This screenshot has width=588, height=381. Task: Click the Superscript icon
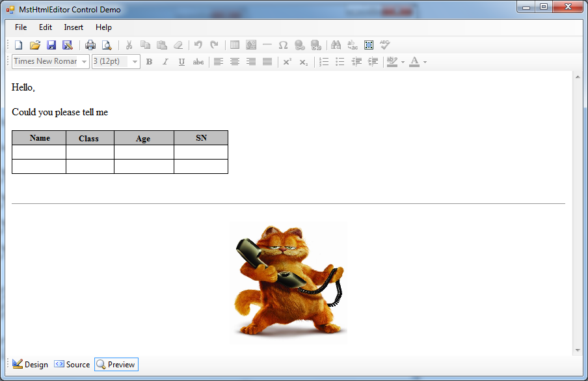(287, 62)
